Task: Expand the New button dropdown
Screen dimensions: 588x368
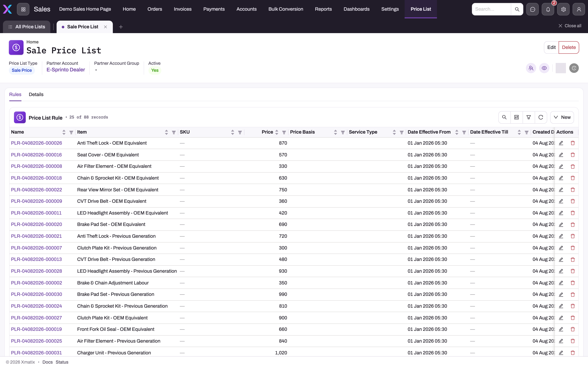Action: (x=562, y=117)
